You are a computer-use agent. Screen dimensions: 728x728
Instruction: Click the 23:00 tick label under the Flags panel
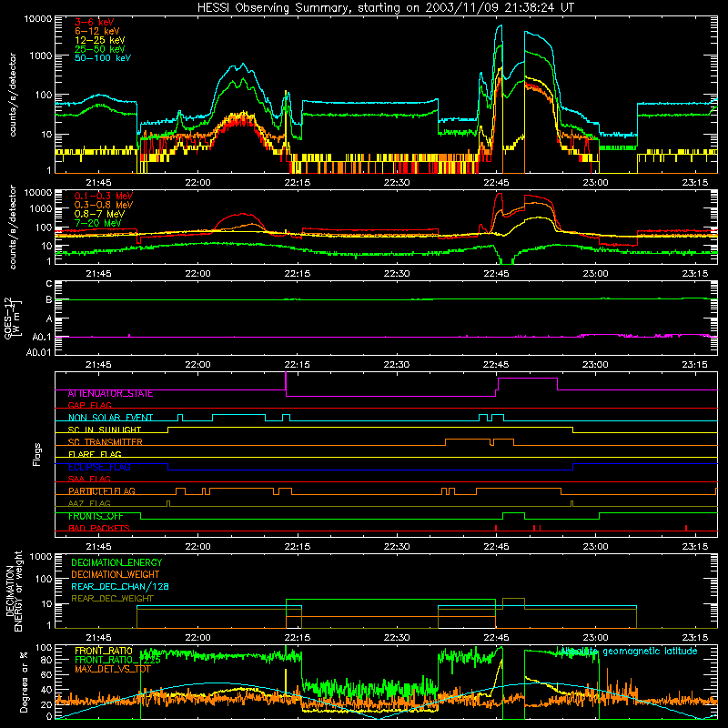(x=596, y=547)
